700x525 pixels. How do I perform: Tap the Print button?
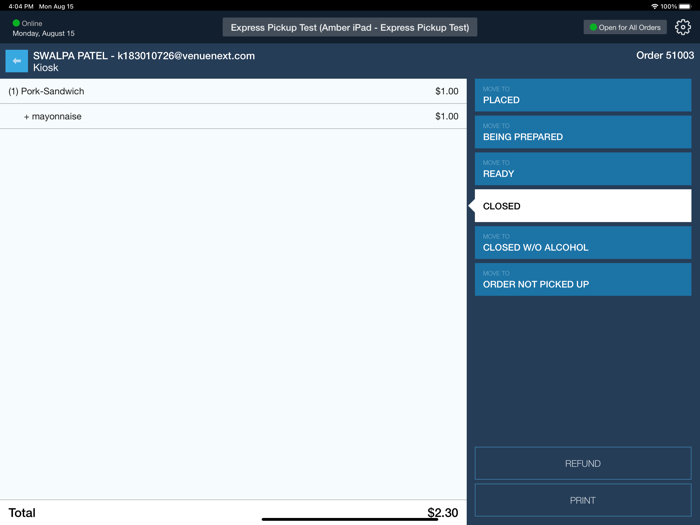click(583, 500)
